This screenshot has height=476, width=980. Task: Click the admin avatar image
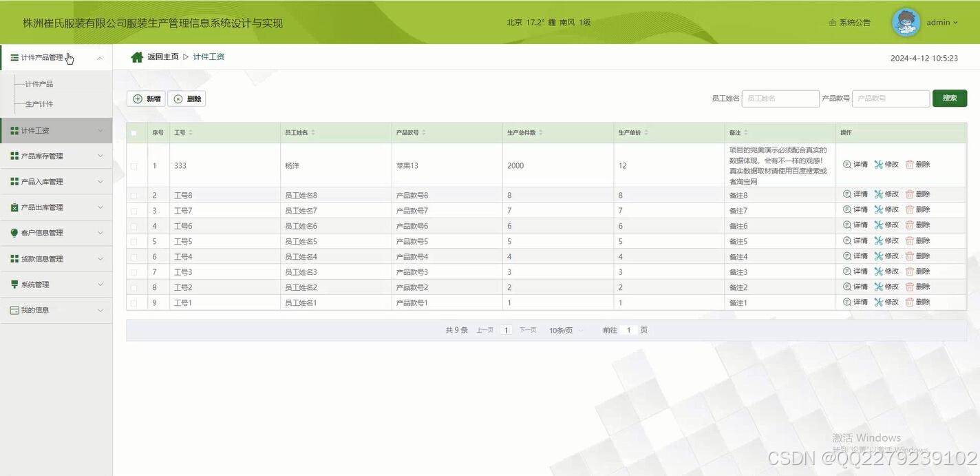[x=906, y=22]
